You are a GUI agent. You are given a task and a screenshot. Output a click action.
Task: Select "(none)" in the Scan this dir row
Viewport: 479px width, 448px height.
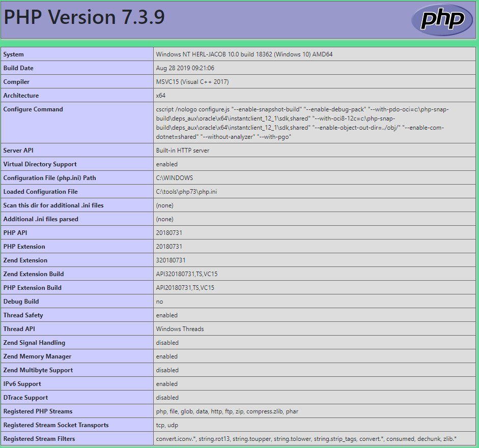(164, 205)
